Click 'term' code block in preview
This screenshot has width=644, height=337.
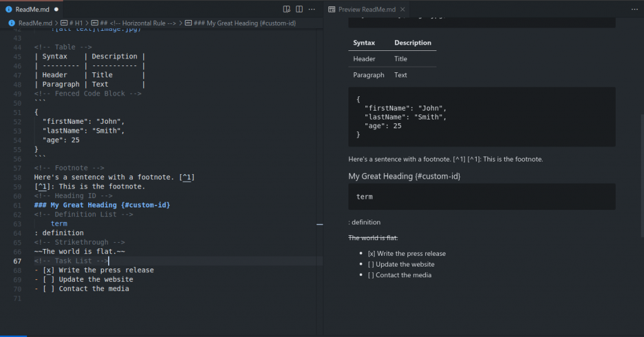(482, 197)
